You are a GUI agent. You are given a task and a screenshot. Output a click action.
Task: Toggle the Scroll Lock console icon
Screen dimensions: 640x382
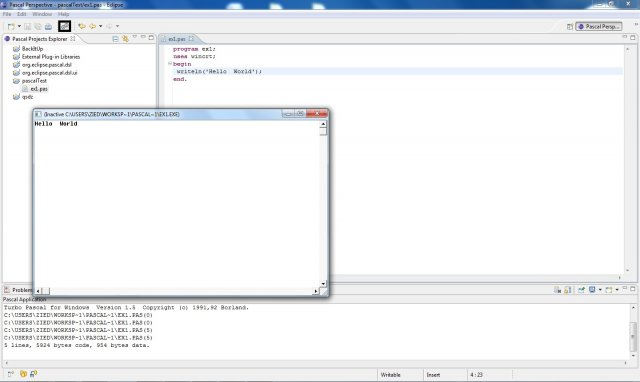point(568,290)
